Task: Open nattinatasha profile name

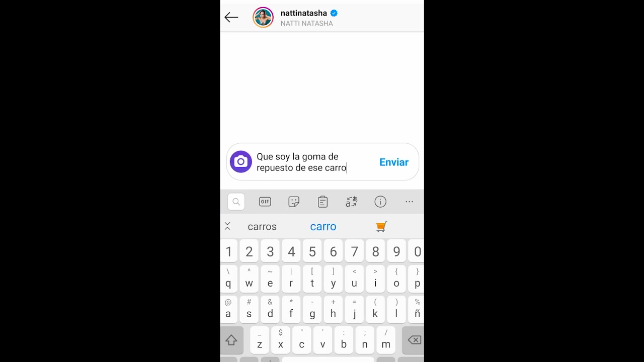Action: (304, 13)
